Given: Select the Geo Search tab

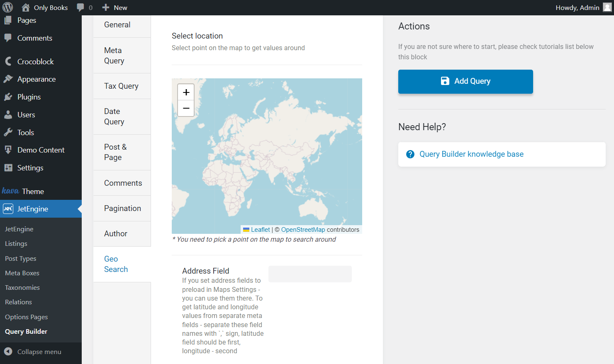Looking at the screenshot, I should (122, 264).
